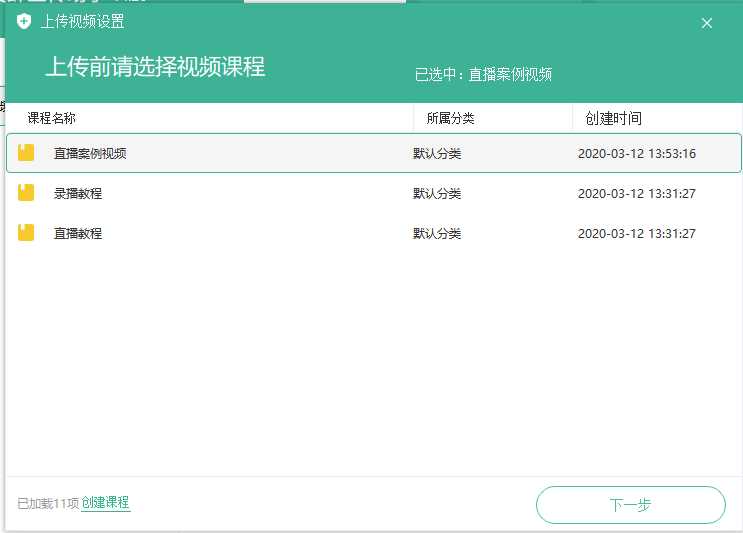Screen dimensions: 743x533
Task: Click the shield icon in title bar
Action: click(x=25, y=22)
